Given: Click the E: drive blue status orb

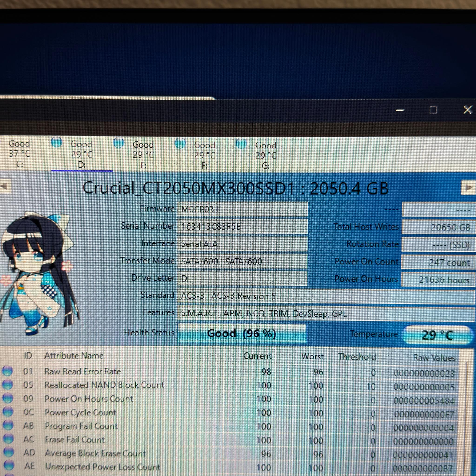Looking at the screenshot, I should (119, 143).
